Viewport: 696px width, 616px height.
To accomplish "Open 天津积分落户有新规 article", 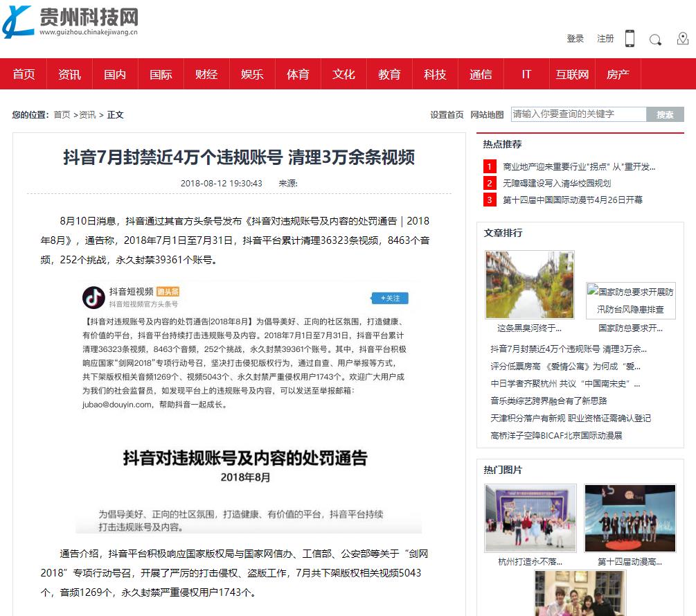I will coord(571,419).
